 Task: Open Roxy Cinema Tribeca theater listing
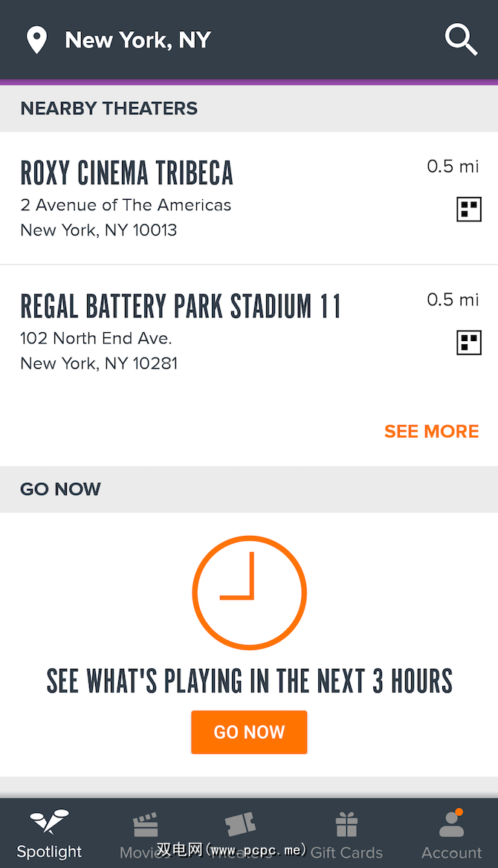pyautogui.click(x=126, y=173)
